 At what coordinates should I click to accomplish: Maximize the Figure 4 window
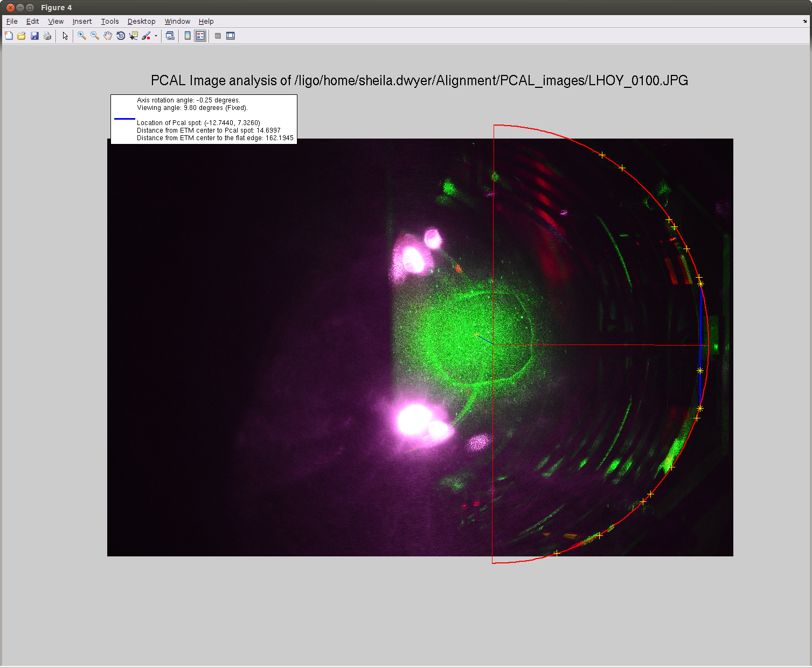click(30, 8)
